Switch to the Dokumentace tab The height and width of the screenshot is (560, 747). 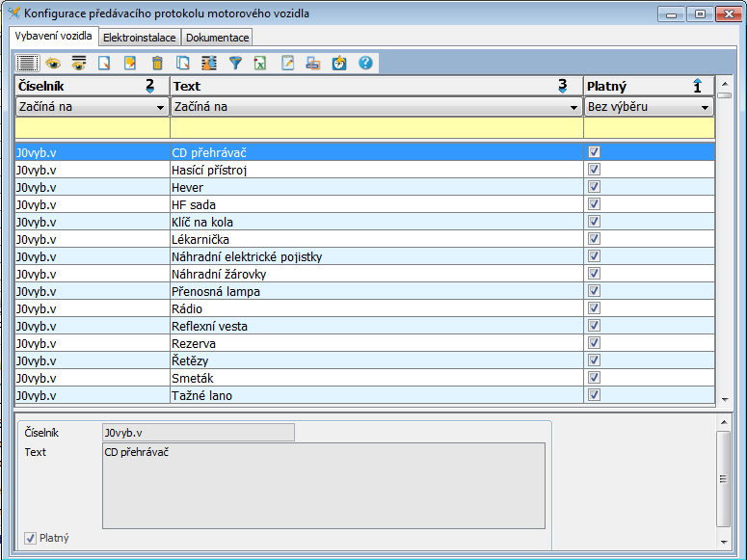click(x=217, y=38)
